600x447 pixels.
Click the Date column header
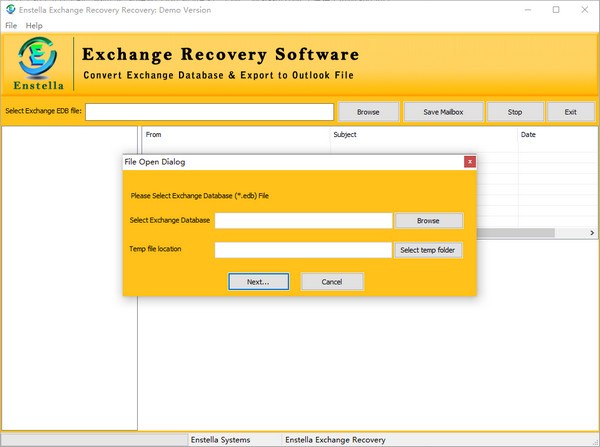(555, 134)
